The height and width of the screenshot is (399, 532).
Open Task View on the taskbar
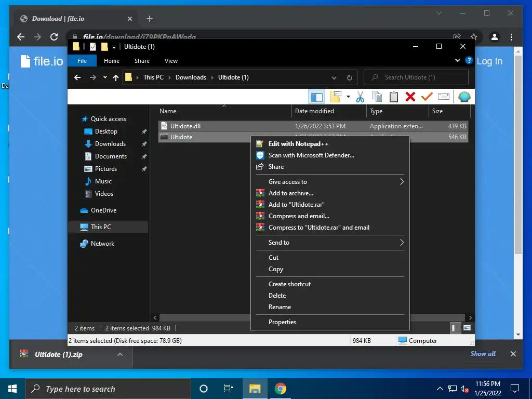coord(229,389)
